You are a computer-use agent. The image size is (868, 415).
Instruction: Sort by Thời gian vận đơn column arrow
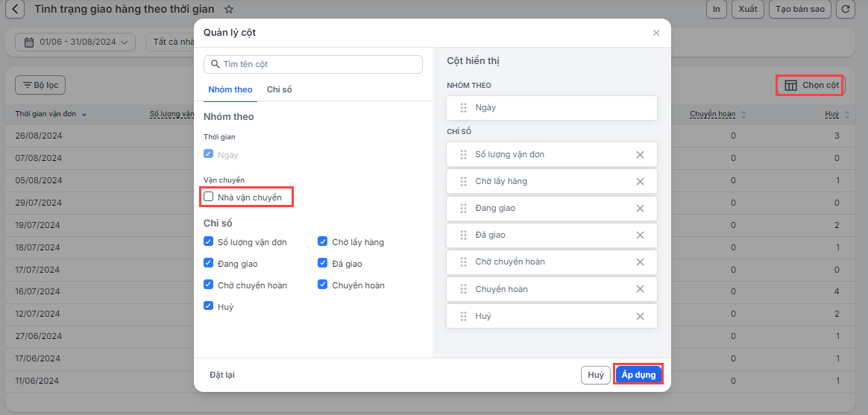pos(84,115)
